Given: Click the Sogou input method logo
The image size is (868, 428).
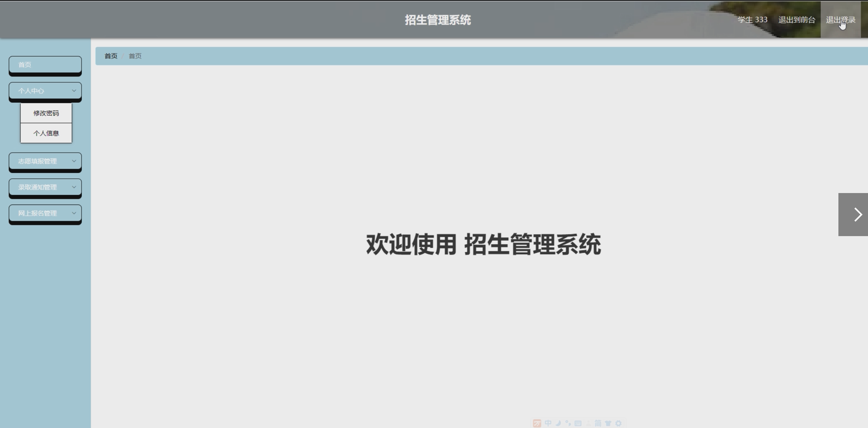Looking at the screenshot, I should tap(537, 423).
